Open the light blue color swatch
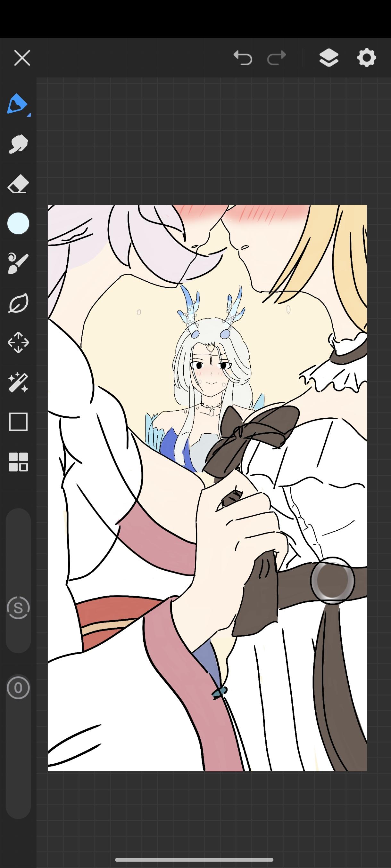Image resolution: width=391 pixels, height=868 pixels. [18, 223]
